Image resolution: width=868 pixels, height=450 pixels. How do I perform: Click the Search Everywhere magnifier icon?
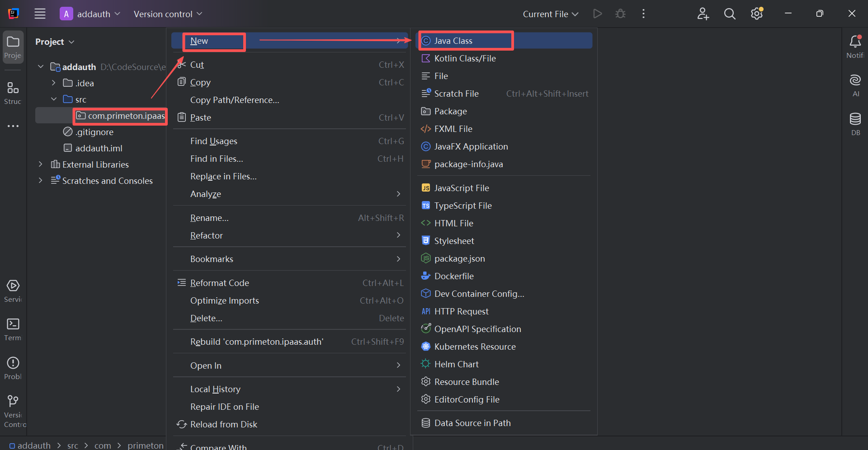pos(730,14)
